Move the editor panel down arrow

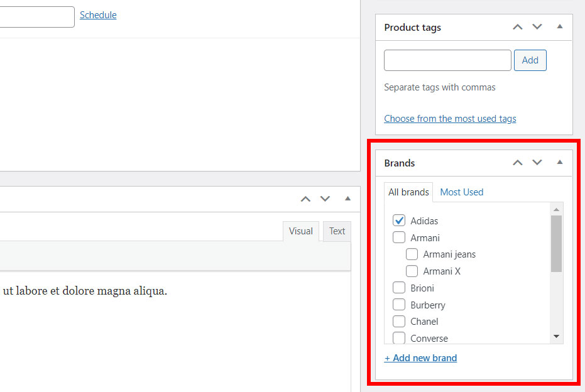325,199
